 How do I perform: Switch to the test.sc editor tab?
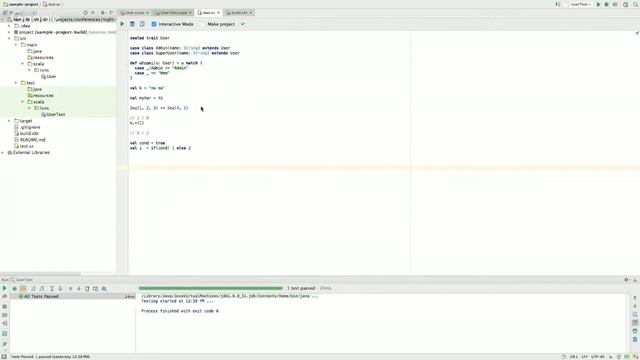[209, 13]
